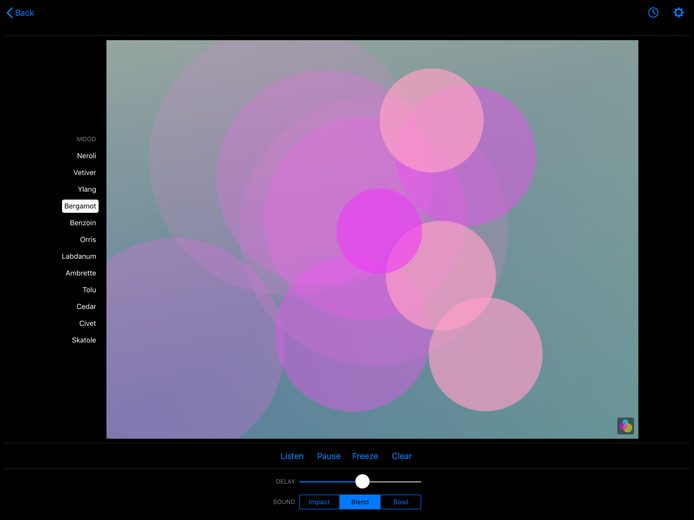The image size is (694, 520).
Task: Select the highlighted Bergamot mood
Action: [x=80, y=206]
